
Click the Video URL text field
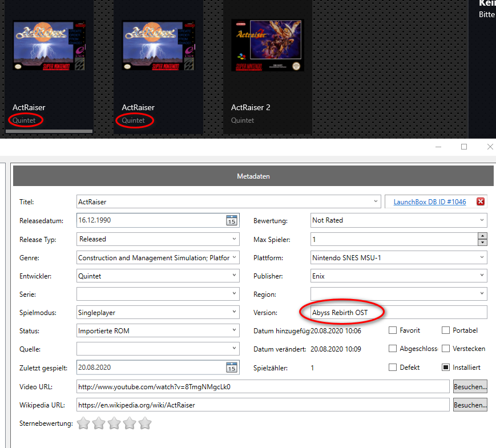[x=263, y=386]
